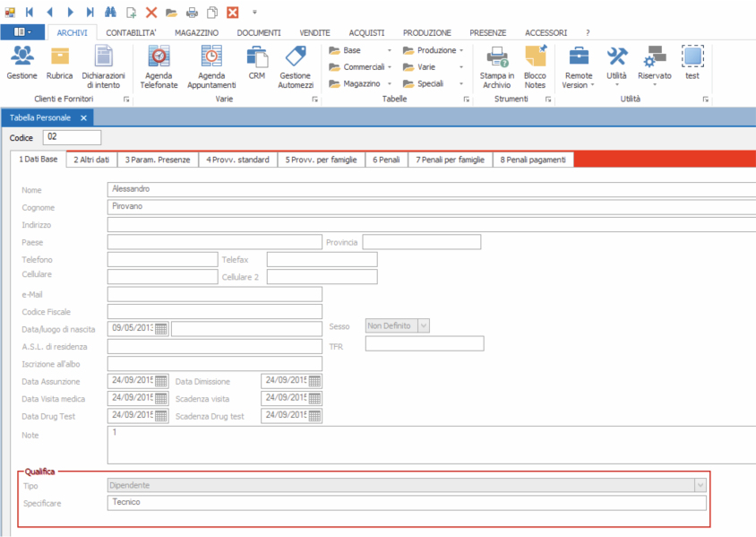Select 4 Provv. standard tab
This screenshot has height=537, width=756.
[x=237, y=160]
